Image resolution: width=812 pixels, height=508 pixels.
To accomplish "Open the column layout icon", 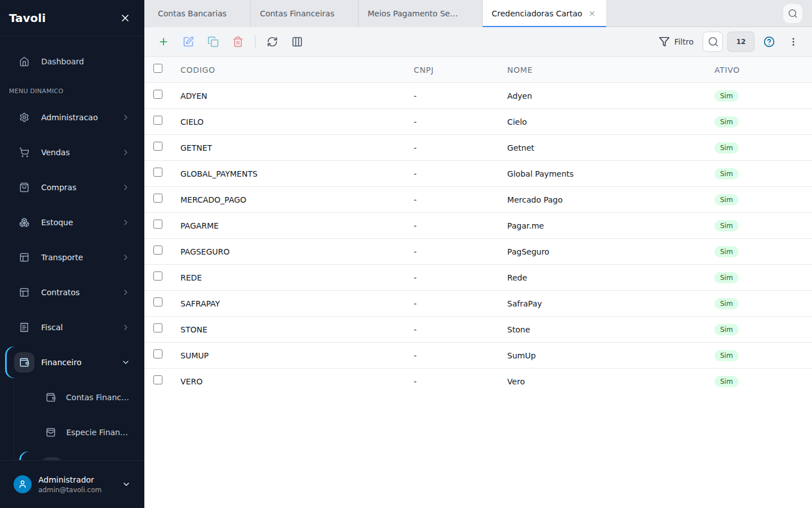I will [x=297, y=42].
